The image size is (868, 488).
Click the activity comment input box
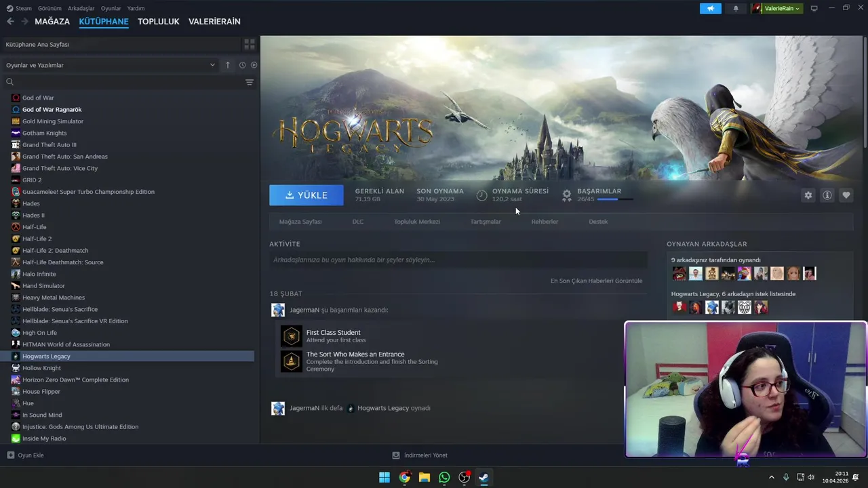click(x=458, y=260)
